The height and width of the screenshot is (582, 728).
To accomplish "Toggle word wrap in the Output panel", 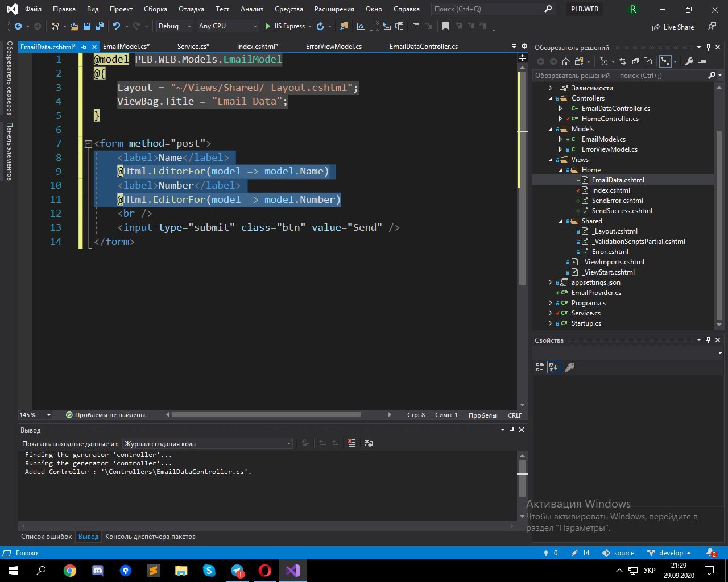I will 369,443.
